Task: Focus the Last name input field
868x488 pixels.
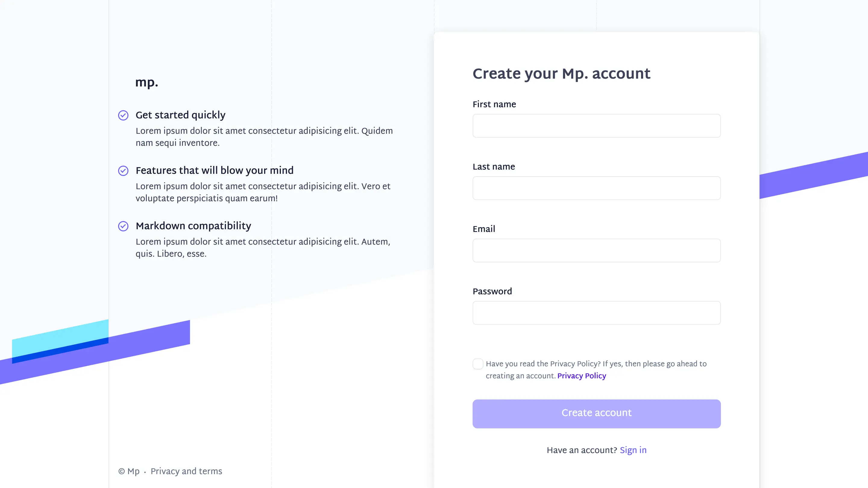Action: coord(596,188)
